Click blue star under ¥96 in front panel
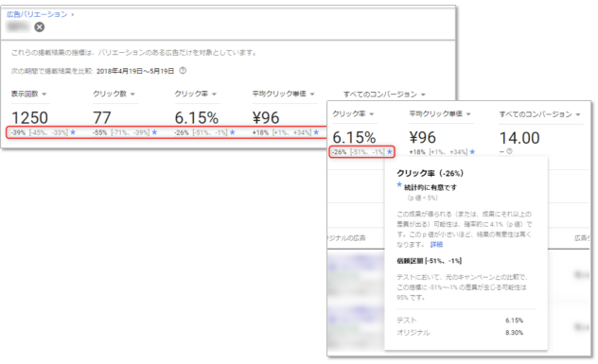This screenshot has height=364, width=598. click(472, 151)
